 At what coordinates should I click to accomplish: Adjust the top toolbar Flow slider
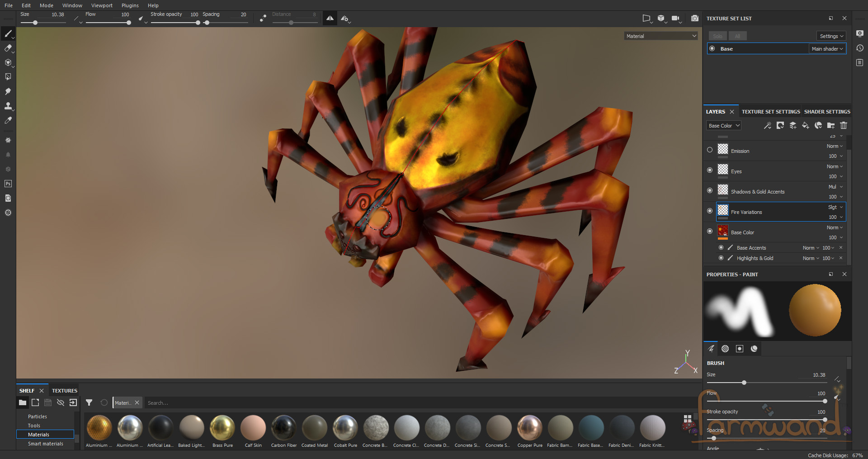(108, 23)
